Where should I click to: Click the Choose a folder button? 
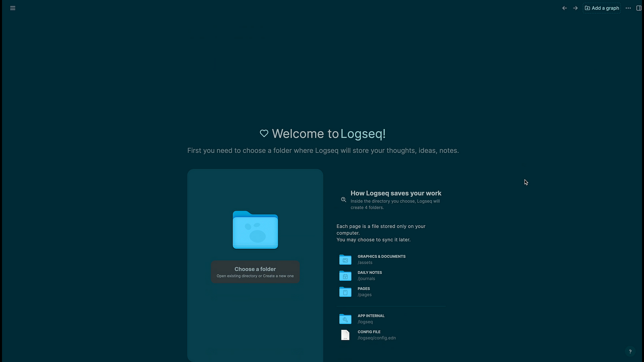click(x=255, y=272)
